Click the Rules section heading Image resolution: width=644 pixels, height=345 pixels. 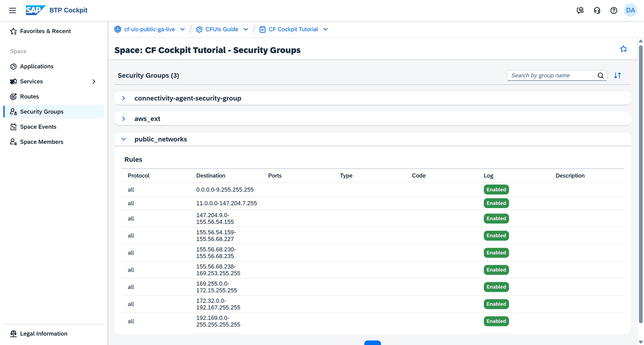[133, 160]
